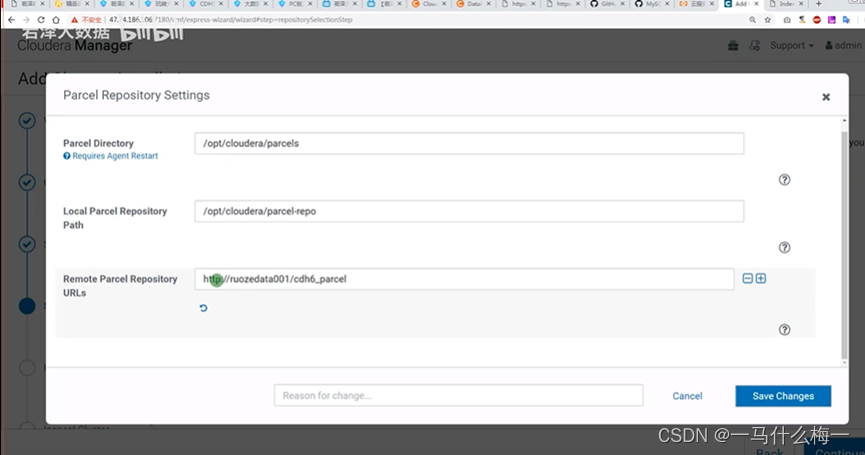865x455 pixels.
Task: Open help for Parcel Directory setting
Action: pyautogui.click(x=784, y=180)
